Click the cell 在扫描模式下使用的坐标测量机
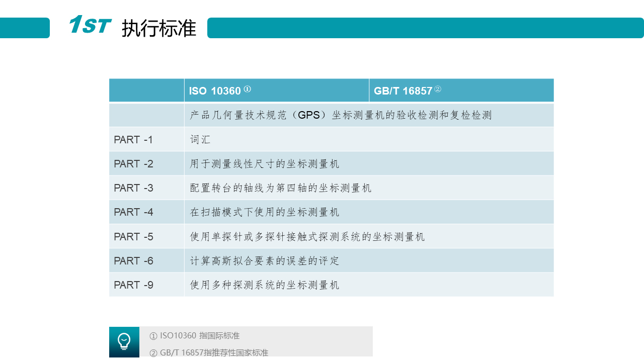Screen dimensions: 644x362 pyautogui.click(x=369, y=212)
